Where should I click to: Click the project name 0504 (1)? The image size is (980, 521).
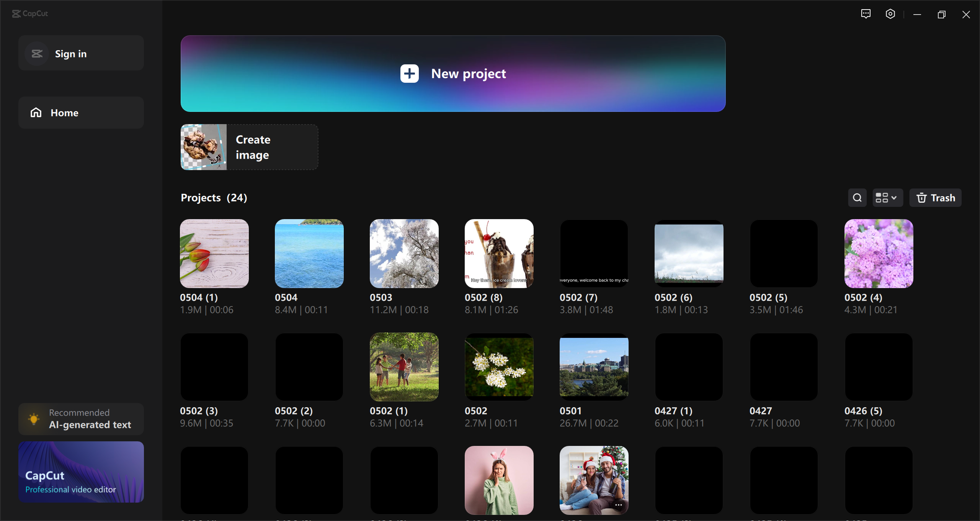199,297
